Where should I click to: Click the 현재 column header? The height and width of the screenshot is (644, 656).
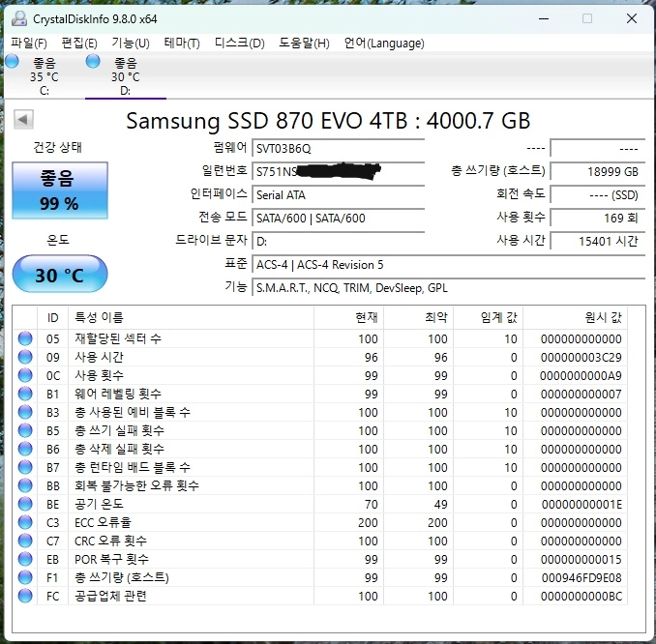(348, 318)
